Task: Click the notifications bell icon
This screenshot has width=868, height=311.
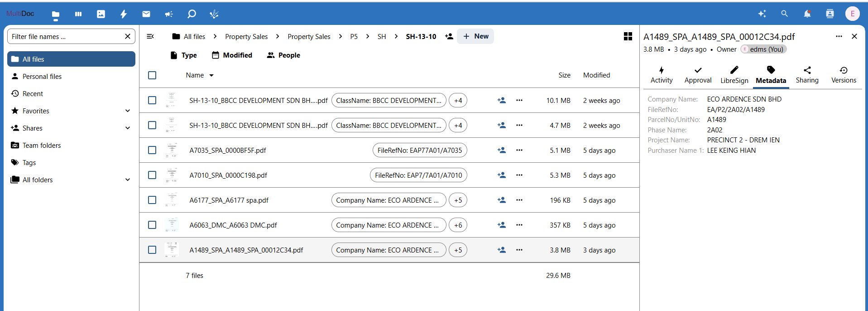Action: [x=807, y=14]
